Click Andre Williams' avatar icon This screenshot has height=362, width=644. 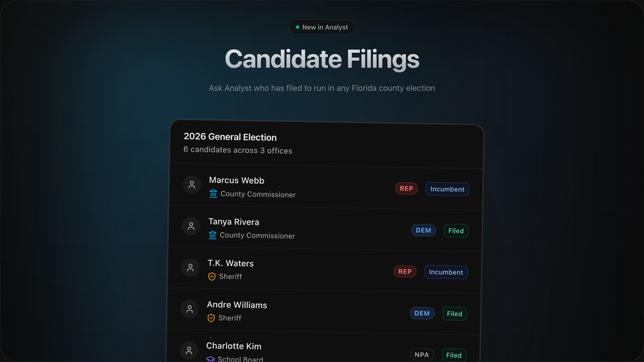[190, 309]
